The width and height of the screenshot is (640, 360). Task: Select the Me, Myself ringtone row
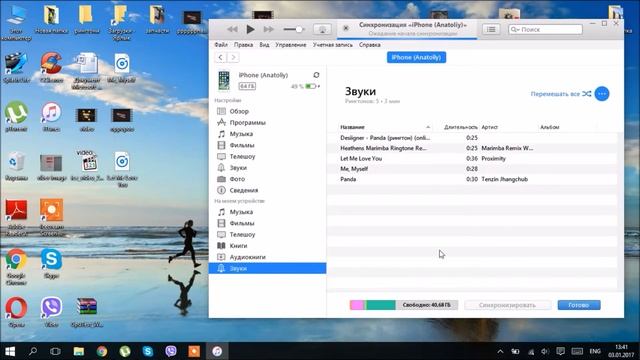[x=473, y=169]
